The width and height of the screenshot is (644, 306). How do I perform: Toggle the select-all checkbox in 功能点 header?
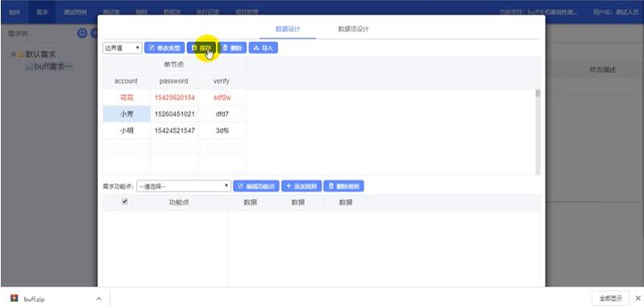tap(125, 201)
